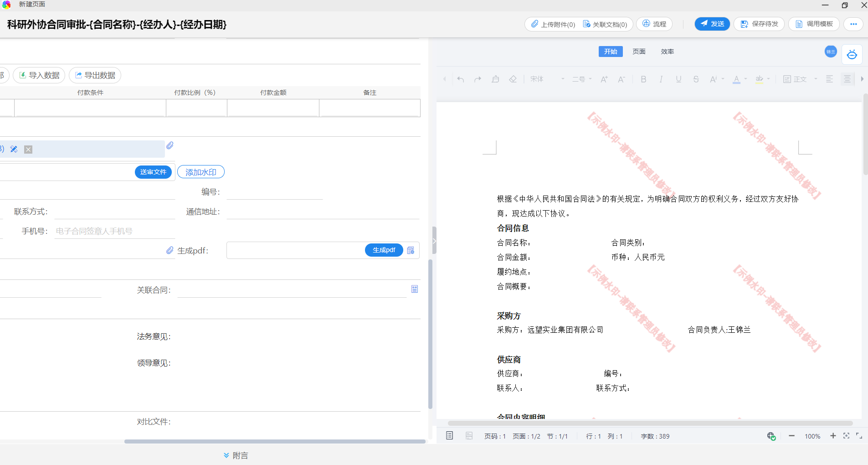868x465 pixels.
Task: Switch to web layout view icon
Action: 469,436
